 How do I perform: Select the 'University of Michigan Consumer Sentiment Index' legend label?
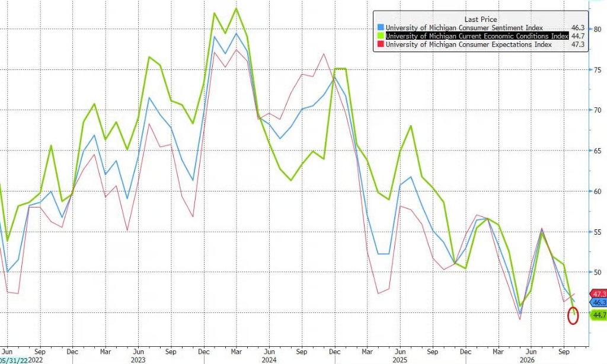coord(464,28)
